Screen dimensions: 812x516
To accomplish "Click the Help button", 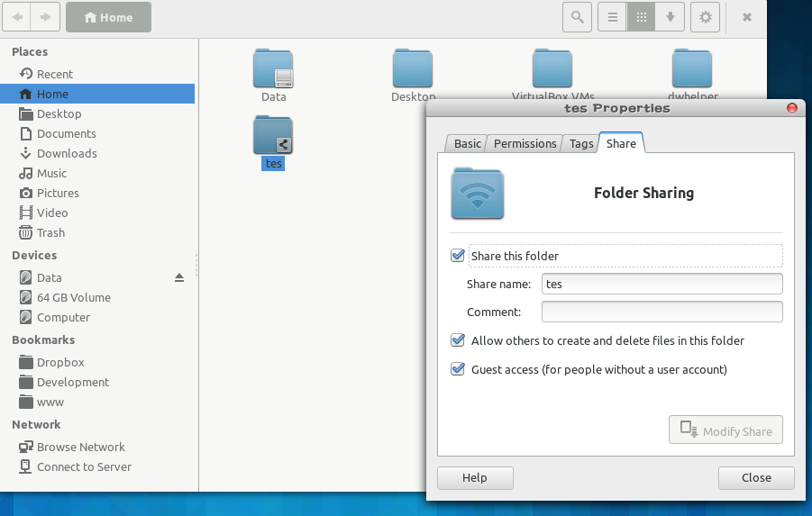I will point(474,478).
